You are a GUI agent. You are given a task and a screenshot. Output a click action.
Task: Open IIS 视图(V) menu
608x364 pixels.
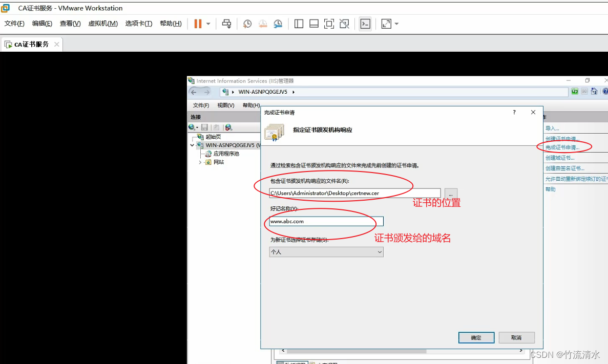click(226, 105)
